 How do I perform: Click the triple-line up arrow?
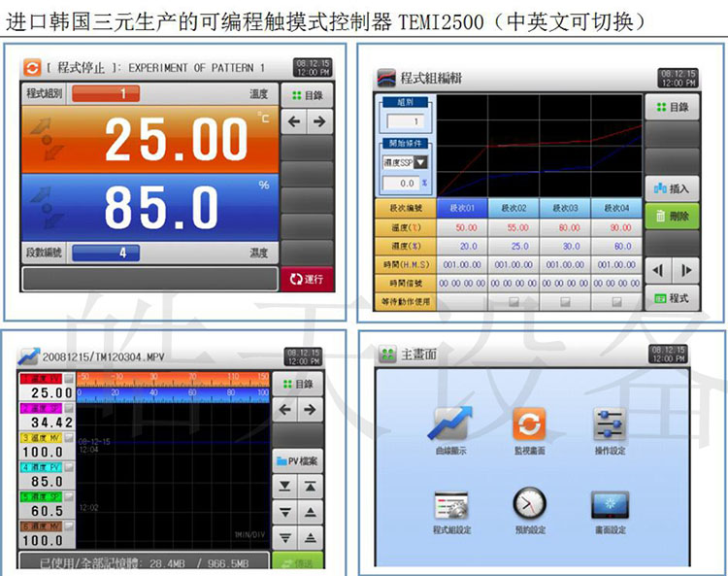pyautogui.click(x=311, y=538)
